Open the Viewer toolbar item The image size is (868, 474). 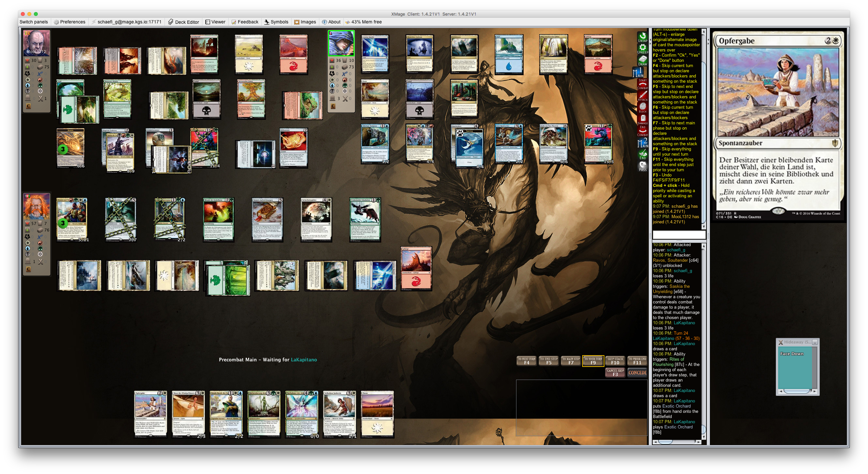click(215, 22)
